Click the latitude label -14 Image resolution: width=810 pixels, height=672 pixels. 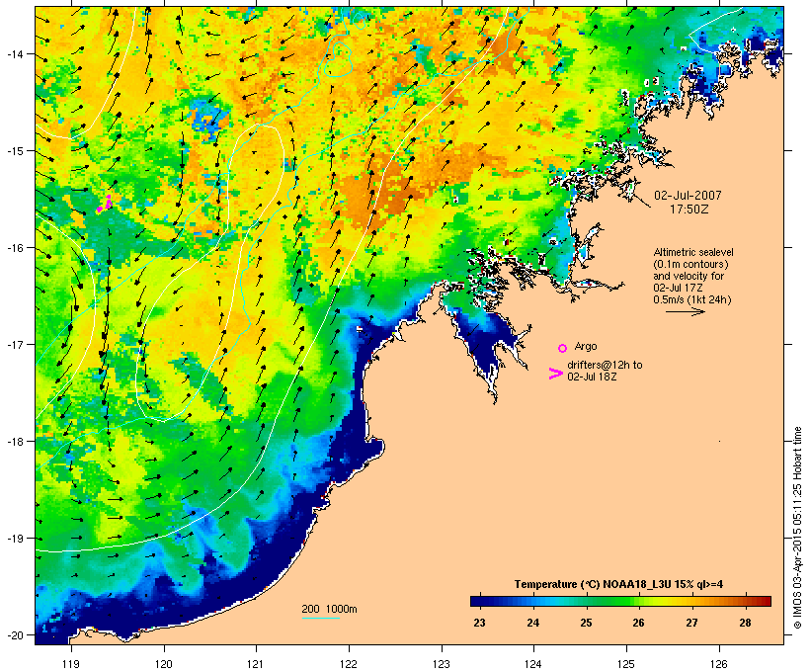click(14, 53)
